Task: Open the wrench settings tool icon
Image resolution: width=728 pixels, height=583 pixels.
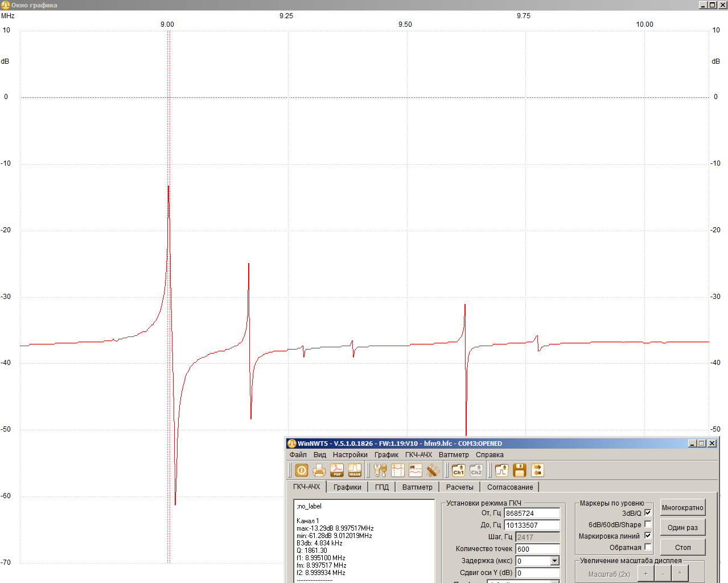Action: (380, 470)
